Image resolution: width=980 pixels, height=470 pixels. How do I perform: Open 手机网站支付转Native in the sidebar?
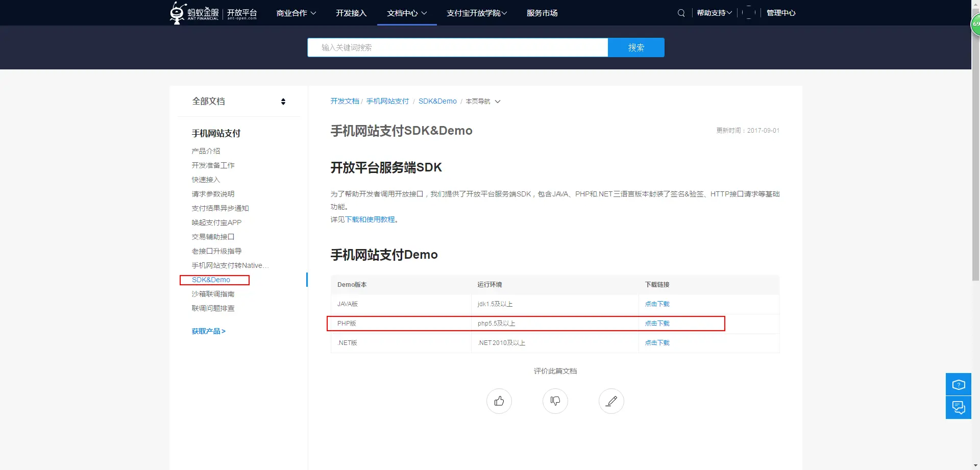[230, 265]
